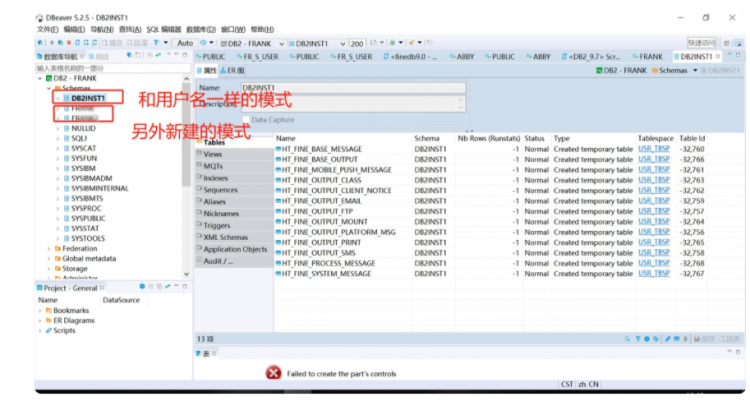Collapse the DB2 - FRANK connection node
Screen dimensions: 750x406
pyautogui.click(x=40, y=78)
